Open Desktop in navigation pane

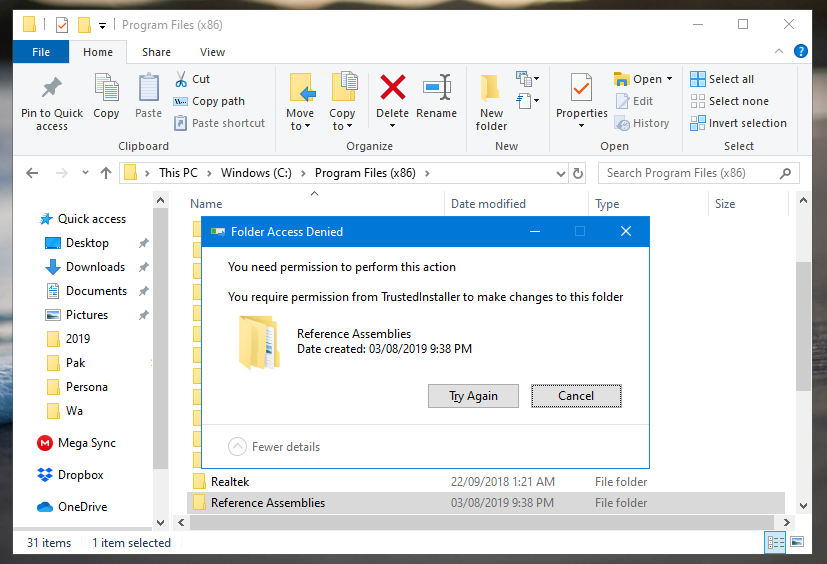pos(78,243)
